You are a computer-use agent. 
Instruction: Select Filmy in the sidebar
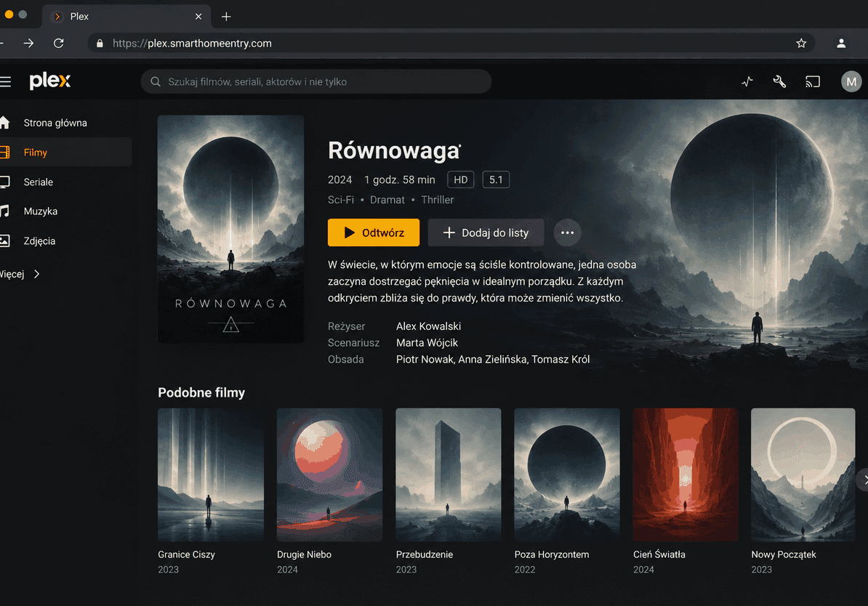pyautogui.click(x=66, y=152)
